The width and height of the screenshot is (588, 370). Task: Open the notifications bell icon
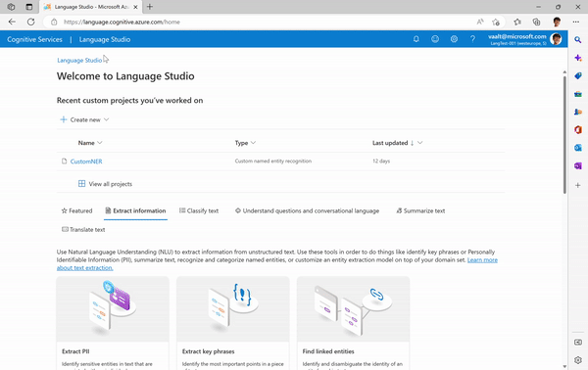[416, 39]
